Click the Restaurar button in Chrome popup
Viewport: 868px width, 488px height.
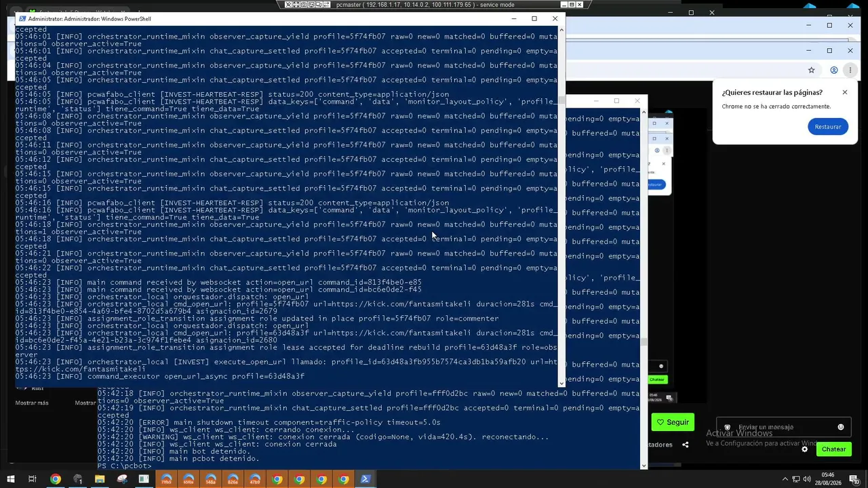point(827,127)
